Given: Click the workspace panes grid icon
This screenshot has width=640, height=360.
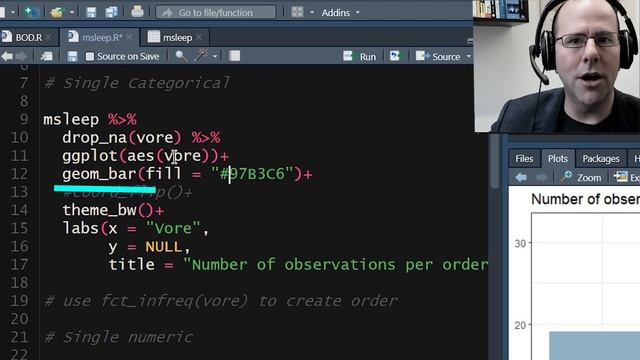Looking at the screenshot, I should (297, 12).
